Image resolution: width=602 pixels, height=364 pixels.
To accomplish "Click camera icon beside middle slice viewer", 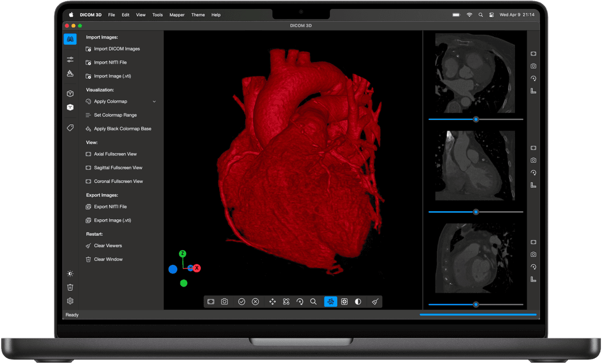I will tap(533, 160).
